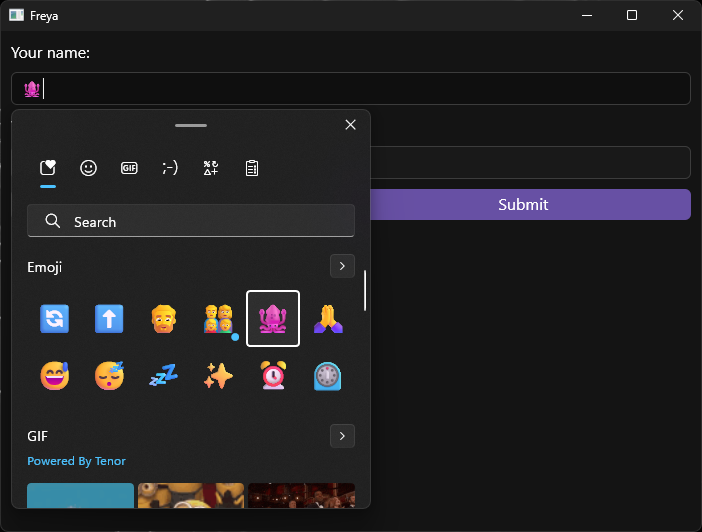Insert the bearded man emoji
Image resolution: width=702 pixels, height=532 pixels.
164,319
